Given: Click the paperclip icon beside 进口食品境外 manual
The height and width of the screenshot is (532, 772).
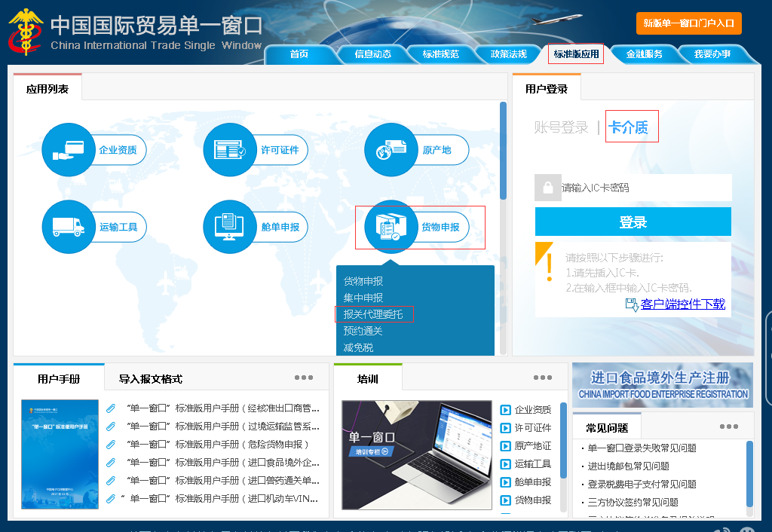Looking at the screenshot, I should (x=112, y=463).
